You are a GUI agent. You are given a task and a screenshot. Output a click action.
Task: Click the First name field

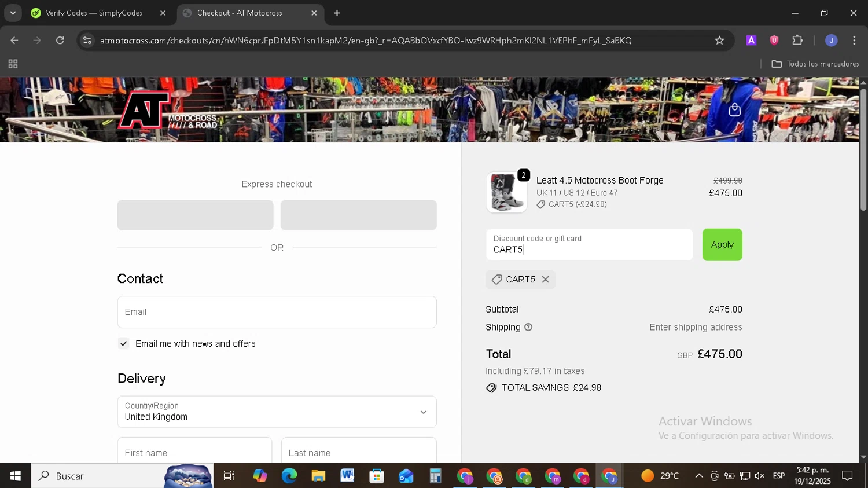194,453
